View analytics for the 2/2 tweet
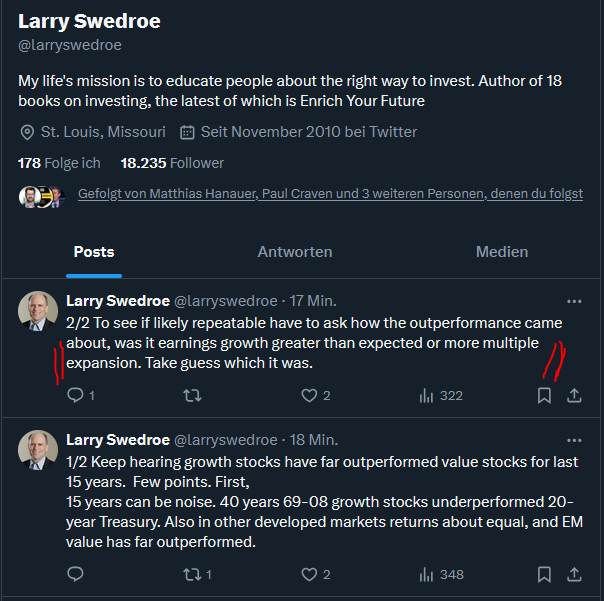 click(x=428, y=395)
